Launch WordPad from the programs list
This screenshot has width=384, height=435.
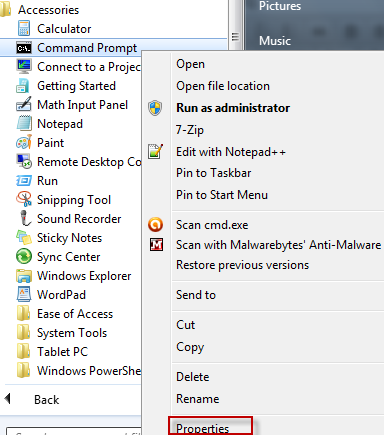(61, 295)
